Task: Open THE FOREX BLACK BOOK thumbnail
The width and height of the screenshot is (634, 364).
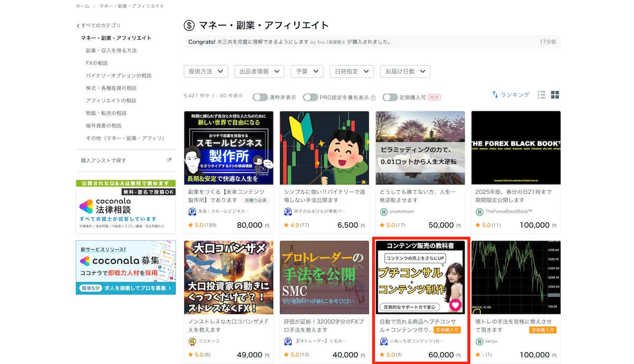Action: tap(516, 148)
